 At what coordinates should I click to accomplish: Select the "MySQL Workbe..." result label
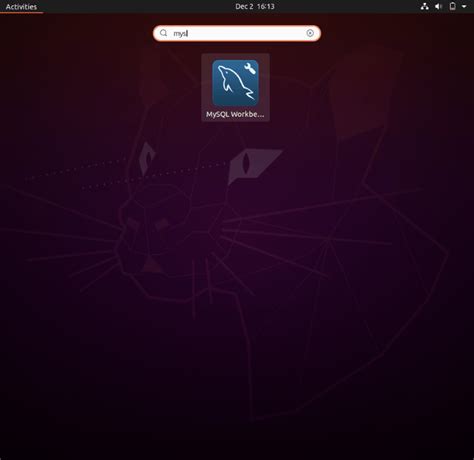[x=235, y=114]
